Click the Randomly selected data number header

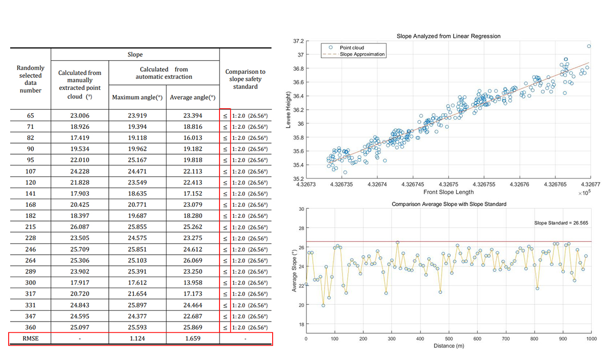[30, 79]
